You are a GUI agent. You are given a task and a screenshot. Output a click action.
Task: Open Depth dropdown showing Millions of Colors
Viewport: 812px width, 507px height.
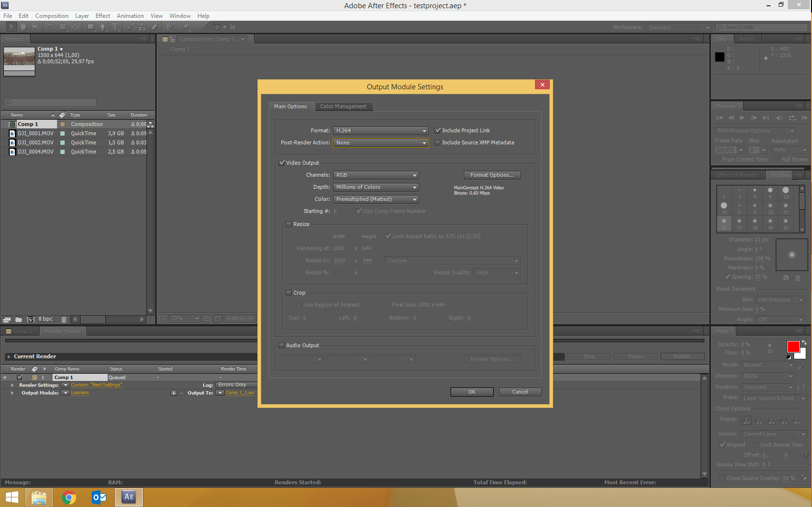coord(376,187)
